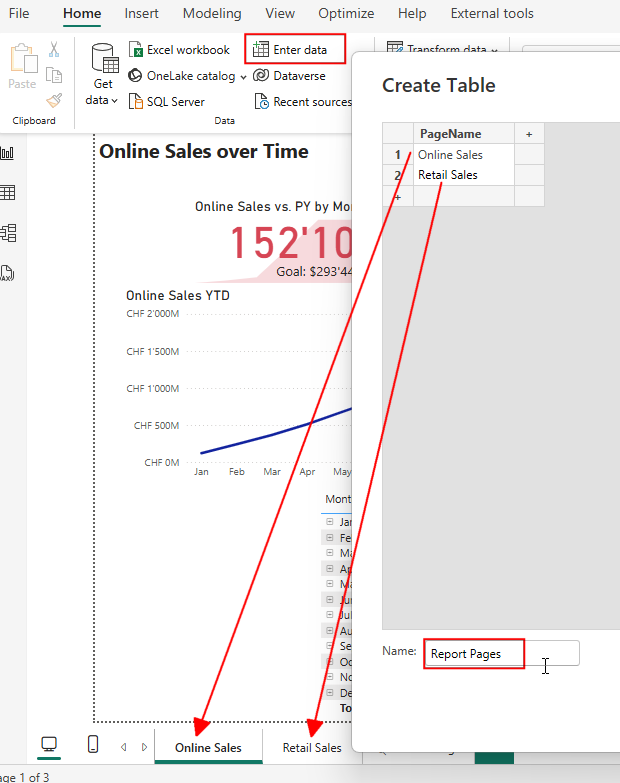Click the OneLake catalog icon
Image resolution: width=620 pixels, height=783 pixels.
[x=135, y=75]
